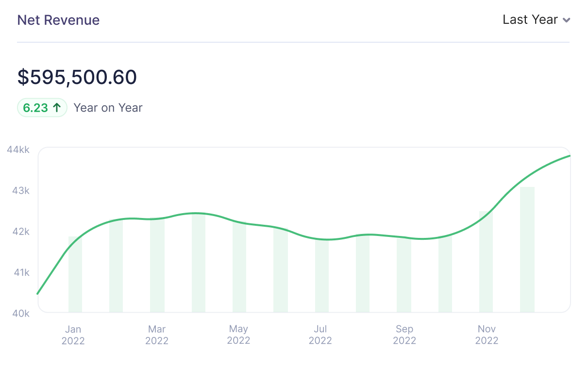Viewport: 588px width, 369px height.
Task: Click the Net Revenue title
Action: coord(58,20)
